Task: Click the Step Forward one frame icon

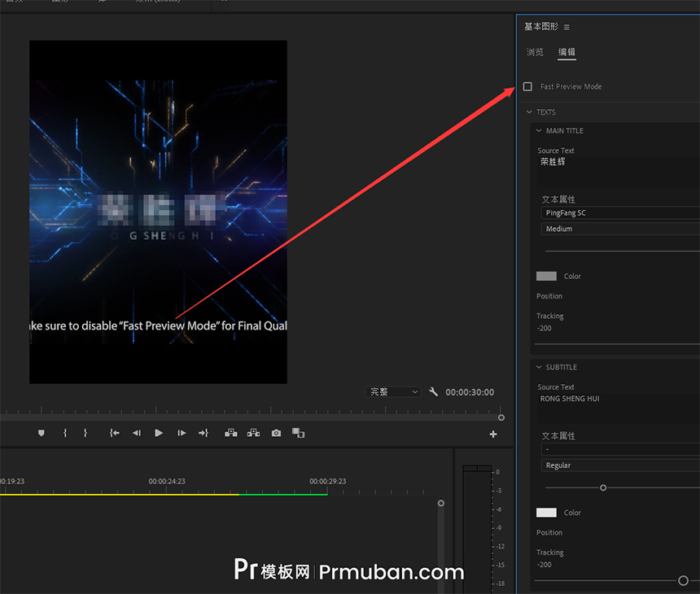Action: click(x=181, y=433)
